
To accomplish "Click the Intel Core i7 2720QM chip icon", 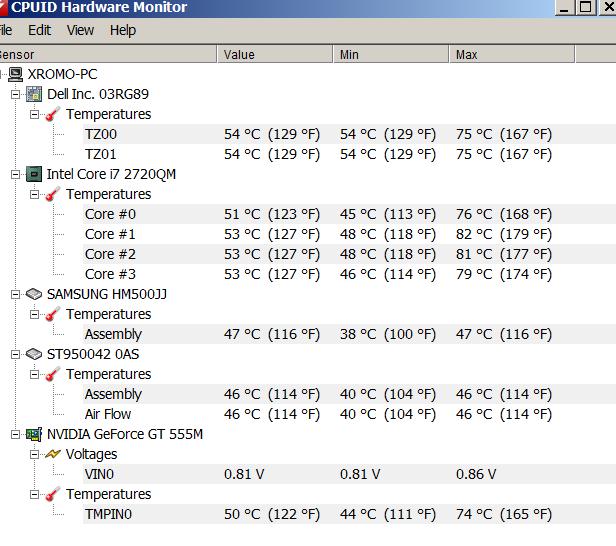I will 34,174.
